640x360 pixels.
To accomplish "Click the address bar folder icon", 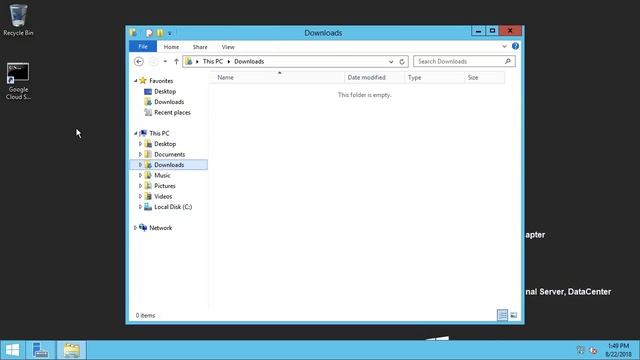I will pyautogui.click(x=189, y=61).
